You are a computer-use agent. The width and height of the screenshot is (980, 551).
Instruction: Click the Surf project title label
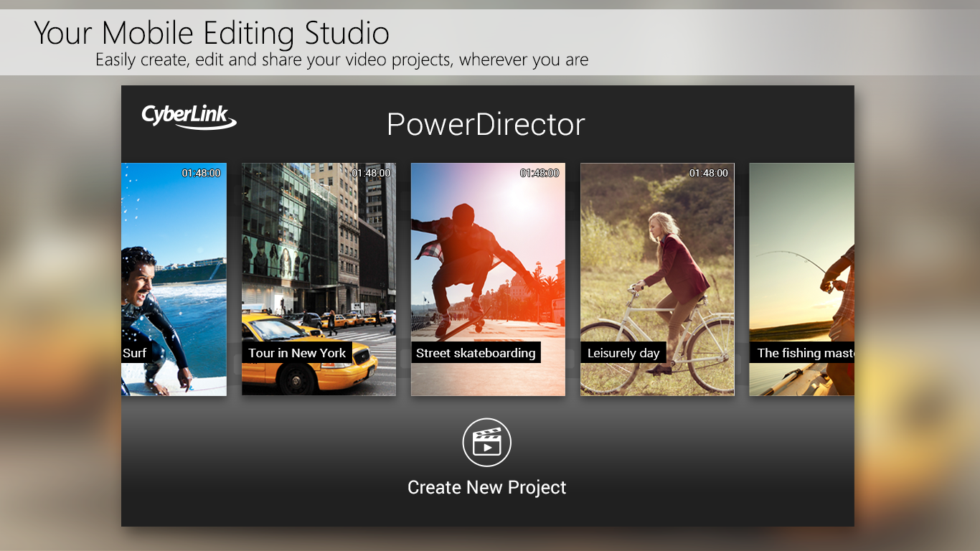pyautogui.click(x=133, y=352)
